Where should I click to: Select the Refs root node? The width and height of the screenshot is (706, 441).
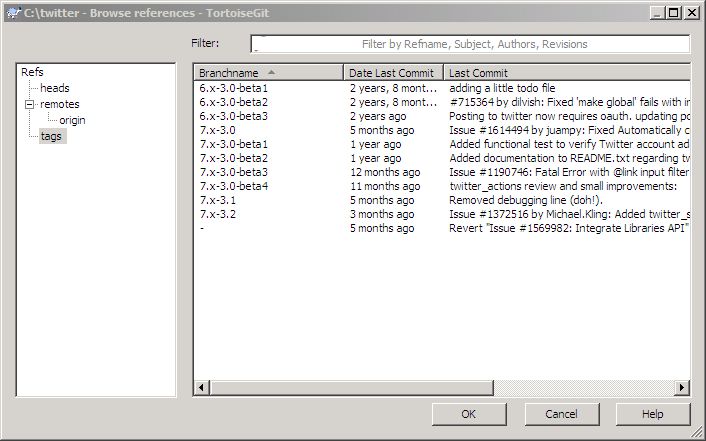32,72
